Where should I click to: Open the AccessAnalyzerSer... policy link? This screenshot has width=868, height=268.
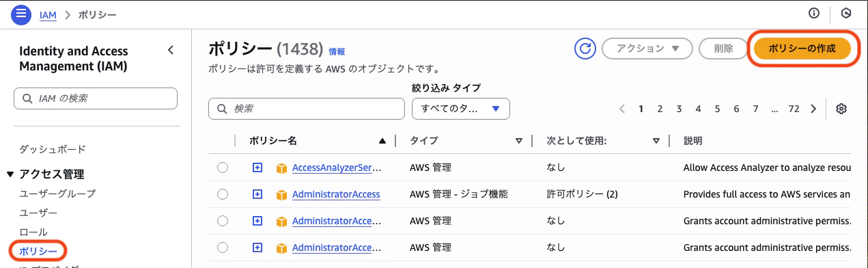[x=337, y=167]
